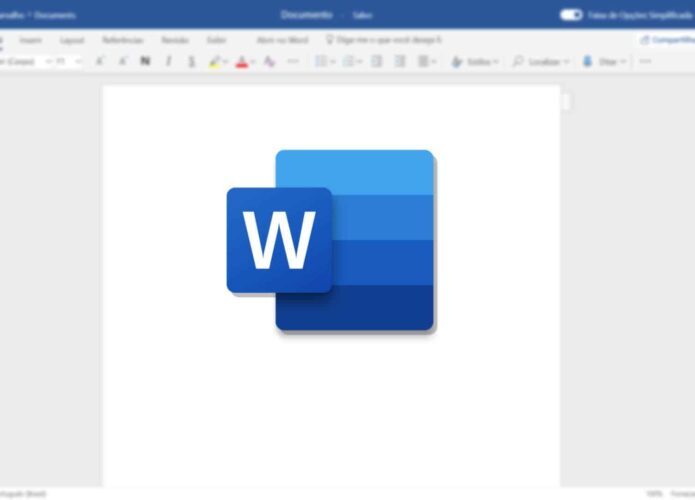The image size is (695, 500).
Task: Expand the numbered list dropdown arrow
Action: coord(360,62)
